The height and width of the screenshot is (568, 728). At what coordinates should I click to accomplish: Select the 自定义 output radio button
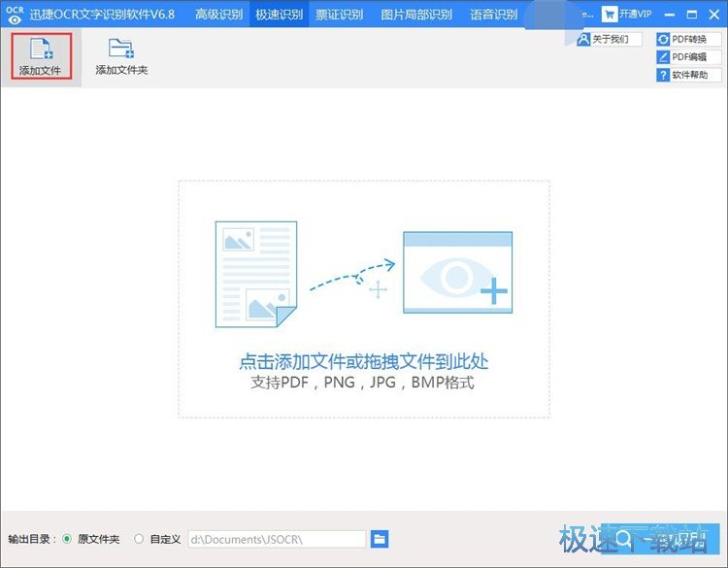click(x=139, y=539)
